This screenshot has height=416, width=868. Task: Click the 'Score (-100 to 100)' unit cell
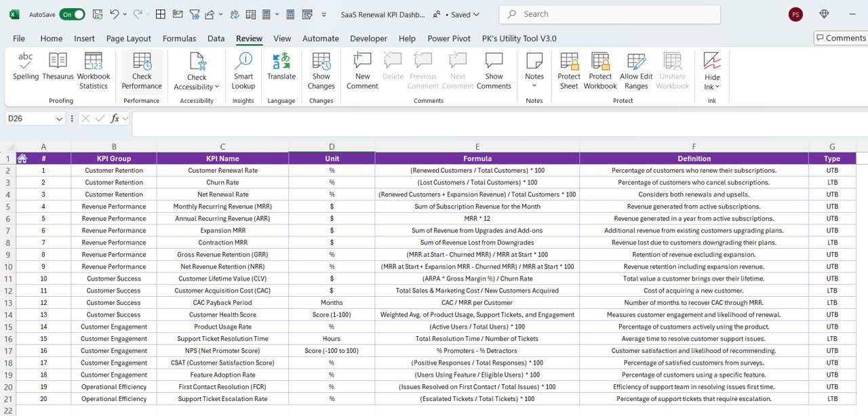(x=332, y=350)
